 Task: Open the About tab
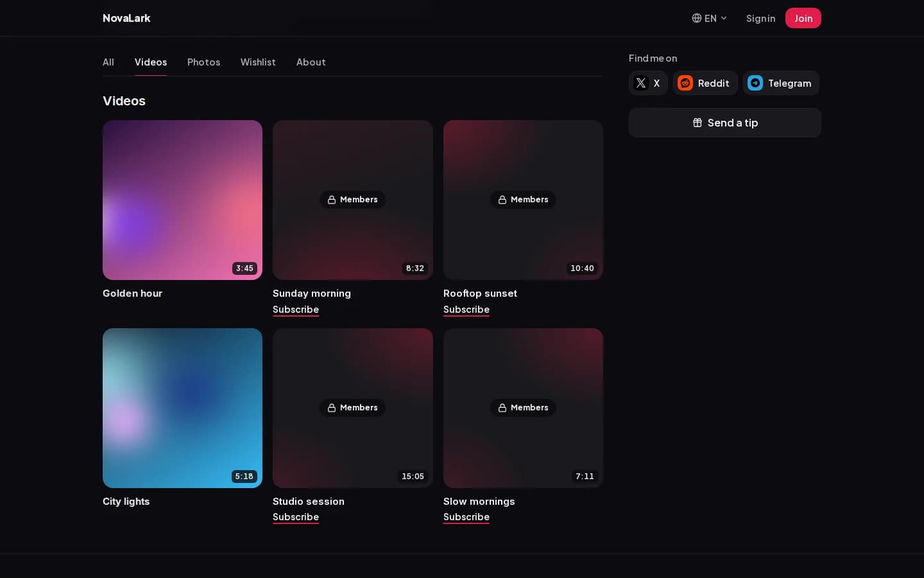click(x=311, y=62)
